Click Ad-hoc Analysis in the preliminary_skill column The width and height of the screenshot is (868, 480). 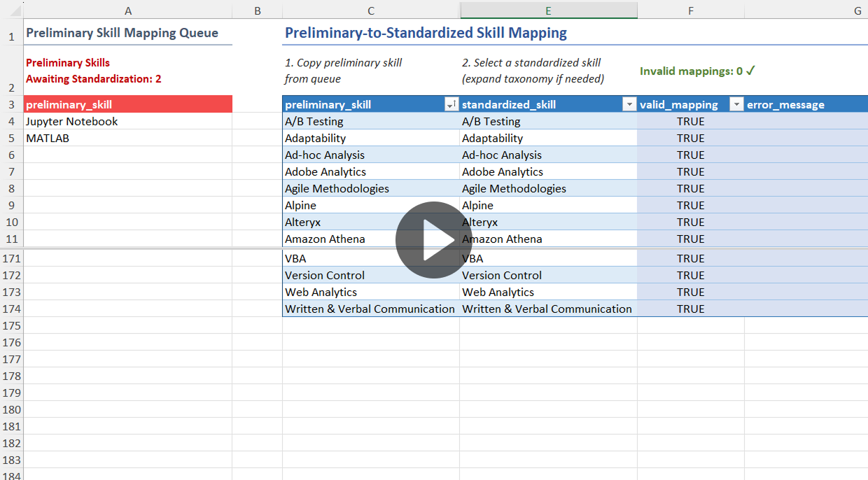point(371,155)
